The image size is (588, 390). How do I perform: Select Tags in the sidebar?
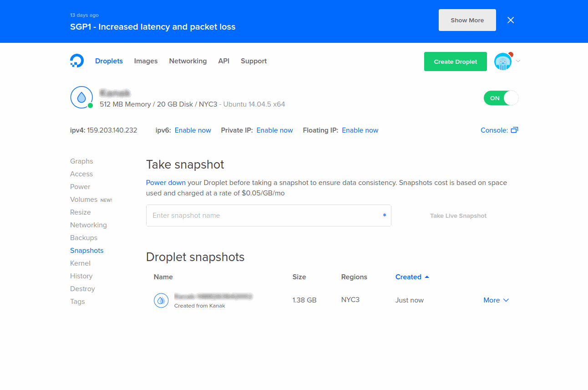[x=77, y=302]
